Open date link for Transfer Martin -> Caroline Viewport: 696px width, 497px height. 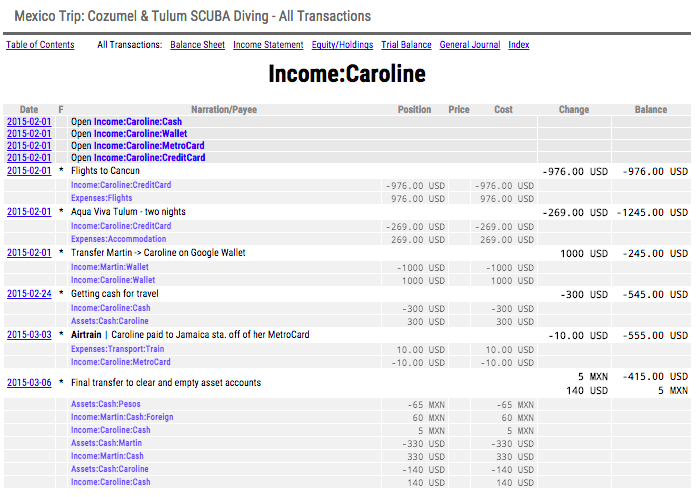(29, 253)
